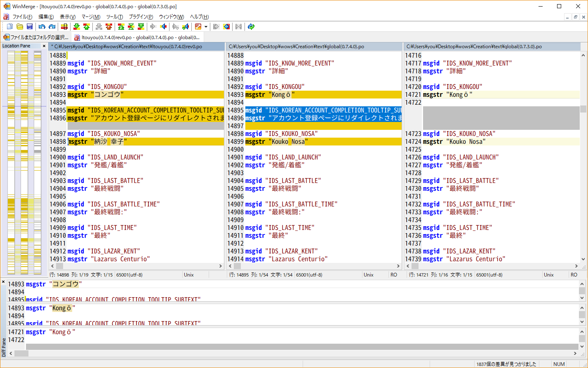
Task: Go to last difference
Action: click(x=141, y=27)
